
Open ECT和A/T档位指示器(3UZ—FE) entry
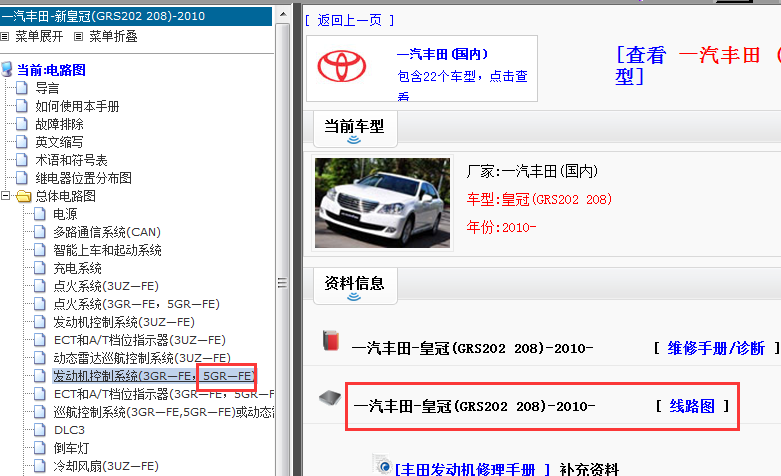[x=139, y=340]
